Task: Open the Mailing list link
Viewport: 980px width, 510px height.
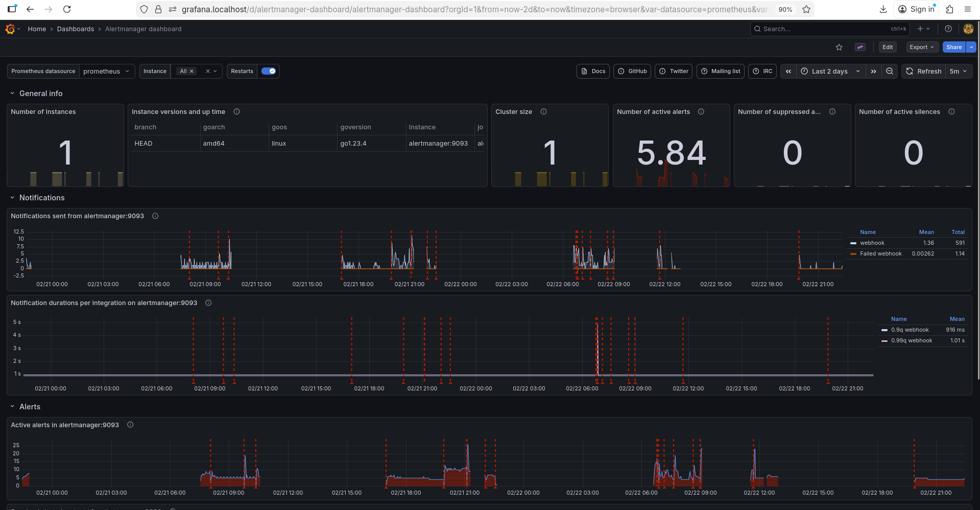Action: 721,72
